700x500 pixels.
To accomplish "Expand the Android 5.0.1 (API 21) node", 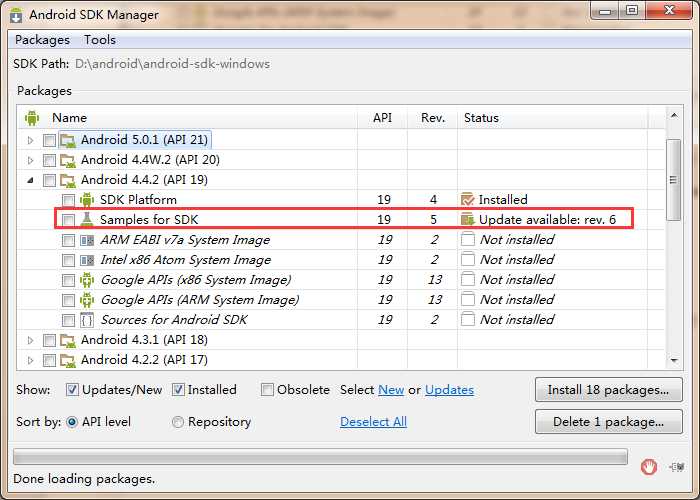I will click(30, 140).
